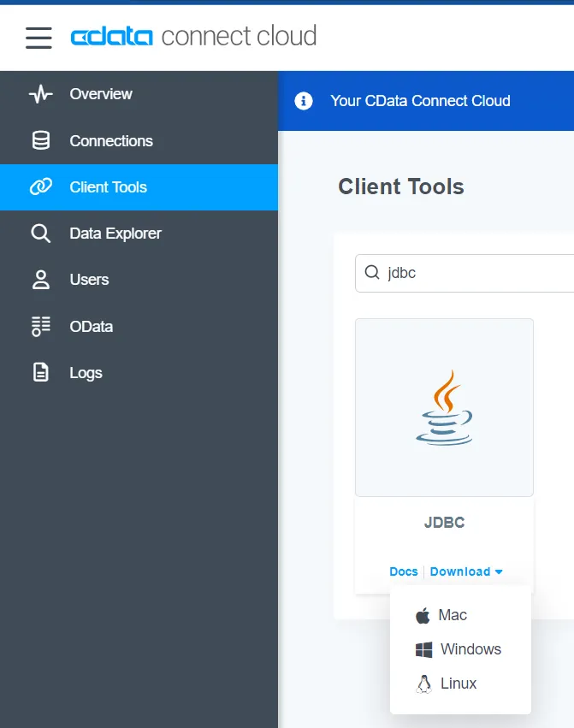The height and width of the screenshot is (728, 574).
Task: Click the Your CData Connect Cloud banner text
Action: coord(420,101)
